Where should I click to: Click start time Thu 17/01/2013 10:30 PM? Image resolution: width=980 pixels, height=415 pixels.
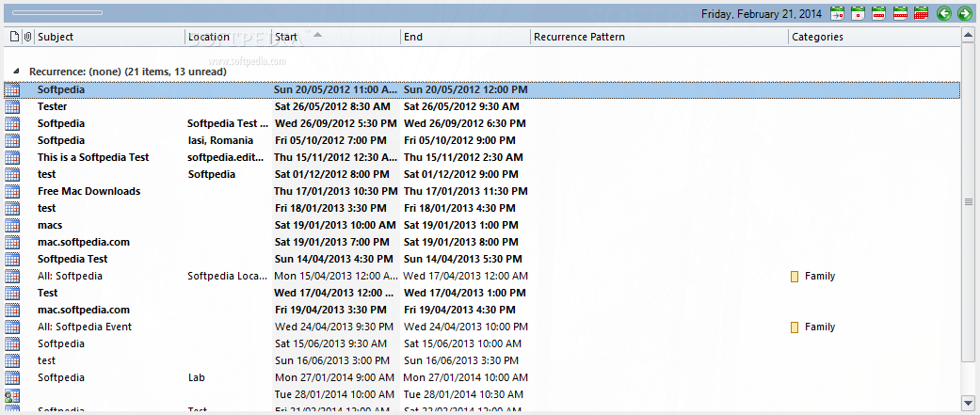(x=336, y=191)
